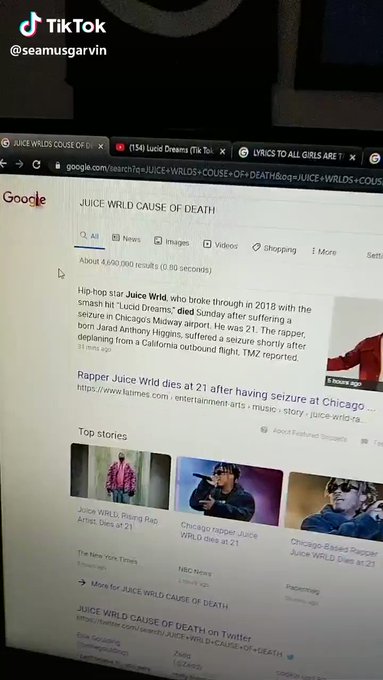The height and width of the screenshot is (680, 383).
Task: Open the News search filter
Action: point(126,239)
